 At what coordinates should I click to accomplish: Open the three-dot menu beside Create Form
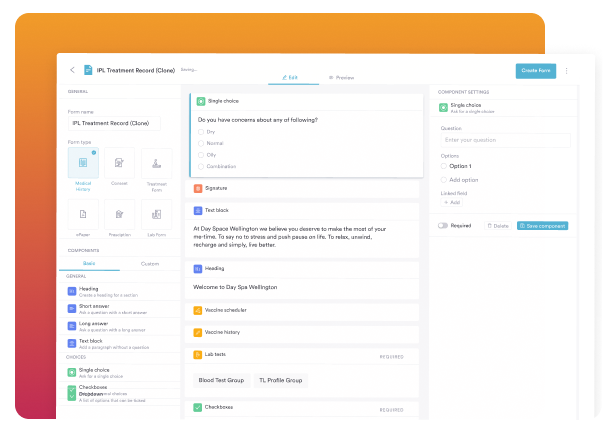tap(567, 71)
